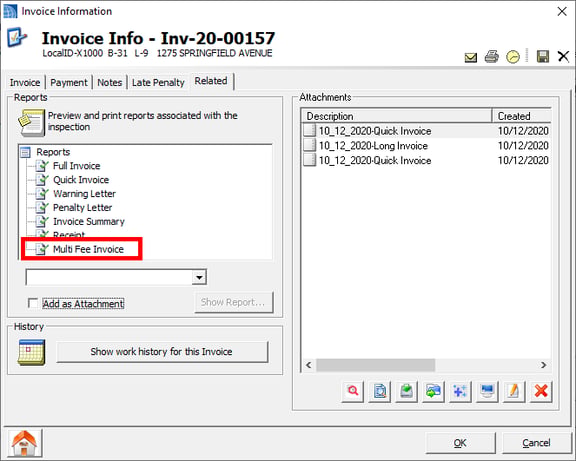The height and width of the screenshot is (461, 576).
Task: Click the floppy disk save icon
Action: pyautogui.click(x=543, y=57)
